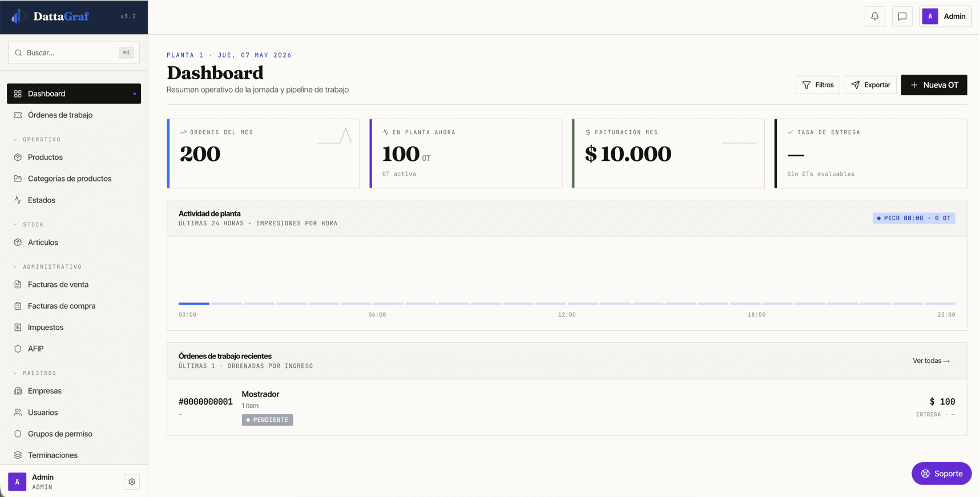The height and width of the screenshot is (497, 980).
Task: Open Facturas de venta page
Action: 74,285
